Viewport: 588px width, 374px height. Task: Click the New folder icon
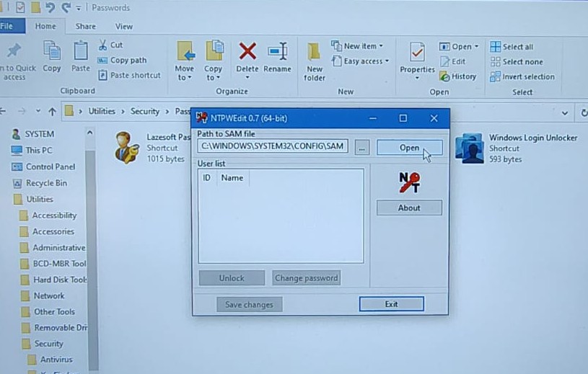[x=314, y=54]
